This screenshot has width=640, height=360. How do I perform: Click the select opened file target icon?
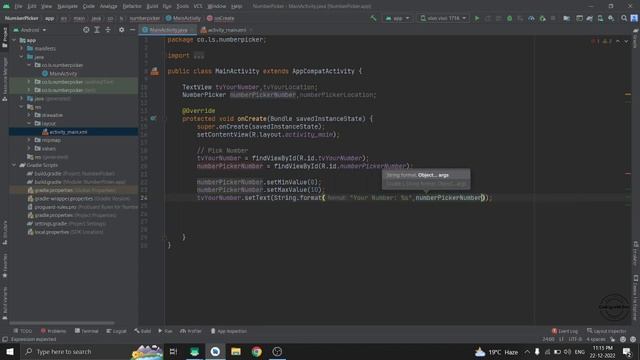(86, 30)
